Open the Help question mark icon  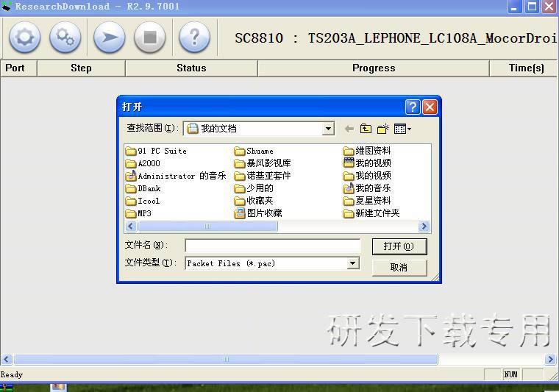click(194, 37)
